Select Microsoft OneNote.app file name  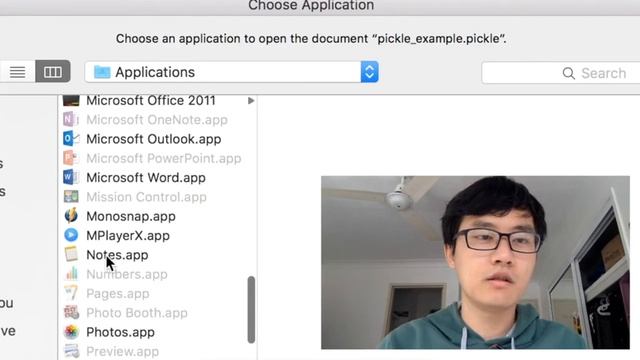pos(157,120)
